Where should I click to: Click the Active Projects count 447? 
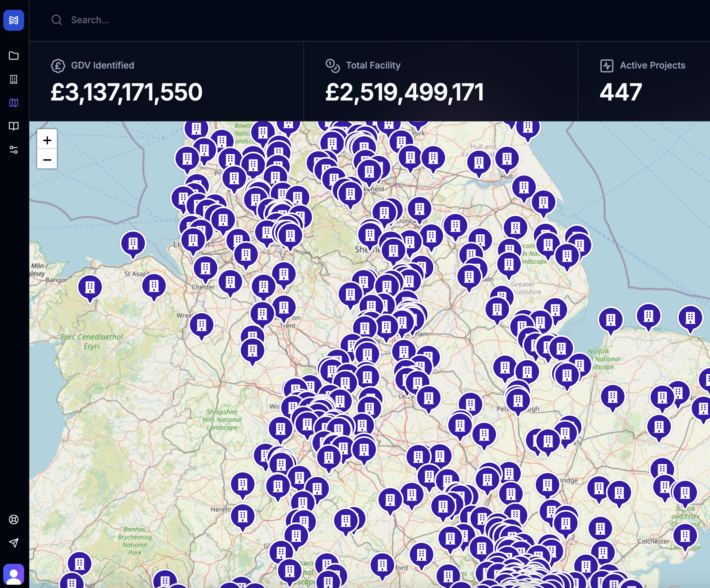[620, 92]
